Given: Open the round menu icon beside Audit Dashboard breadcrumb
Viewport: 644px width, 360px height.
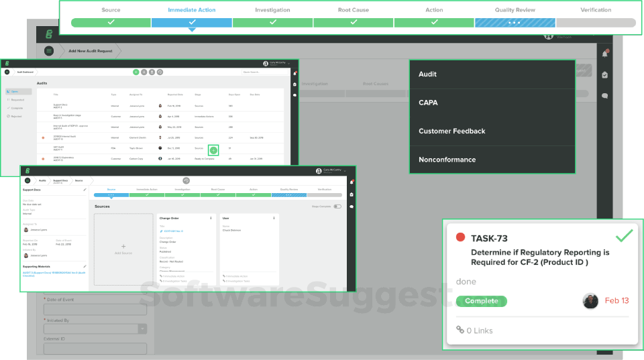Looking at the screenshot, I should pos(7,72).
